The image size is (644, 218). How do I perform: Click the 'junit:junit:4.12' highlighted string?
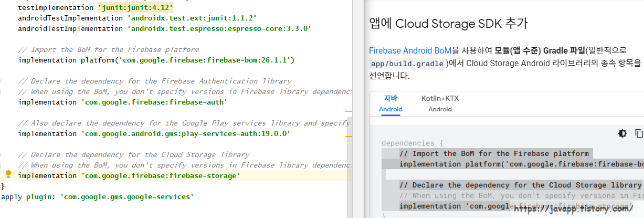[135, 8]
